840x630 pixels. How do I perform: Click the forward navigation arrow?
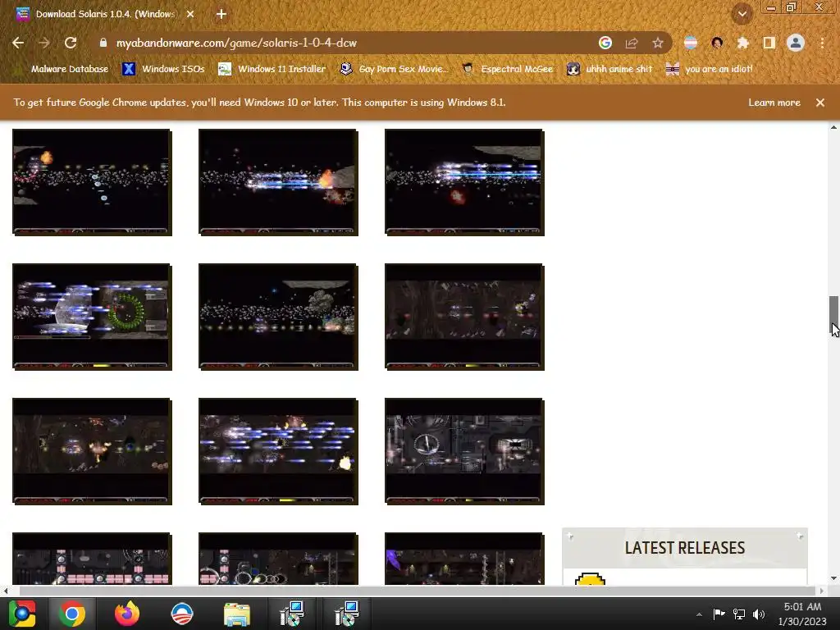tap(44, 43)
